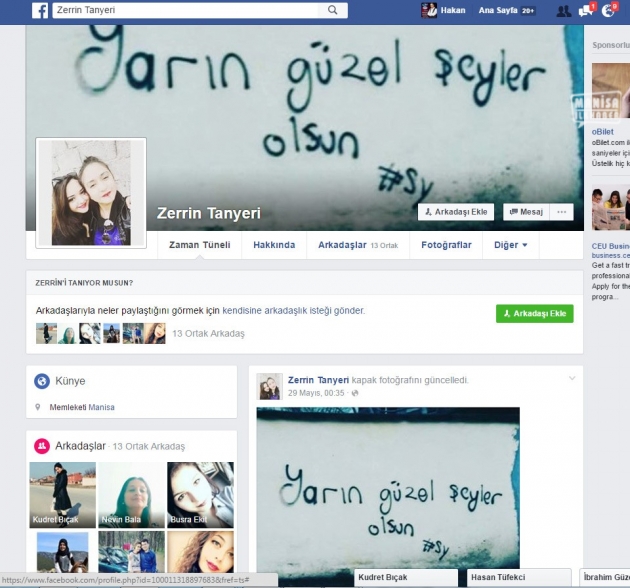Open the Arkadaşlar tab
The width and height of the screenshot is (630, 588).
tap(358, 245)
